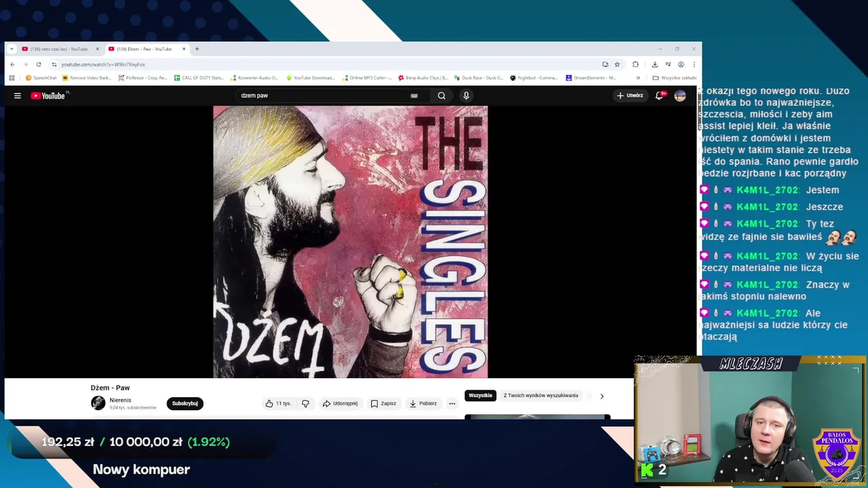Download video with Pobierz button

423,403
